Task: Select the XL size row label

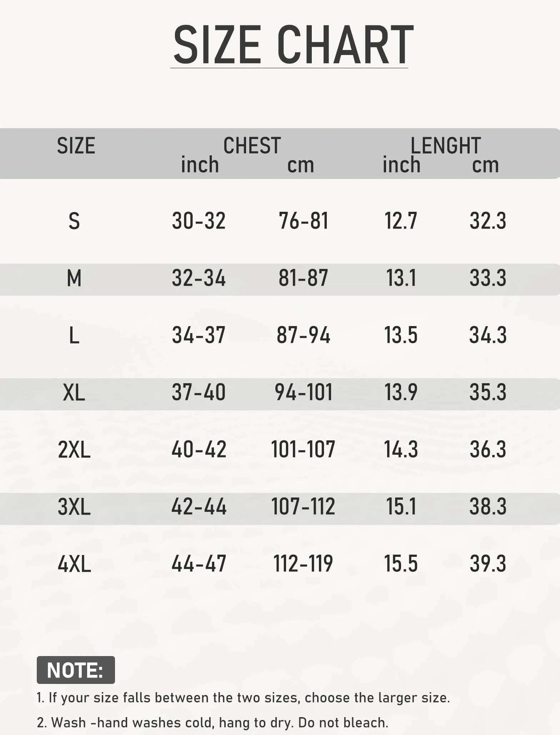Action: click(x=74, y=392)
